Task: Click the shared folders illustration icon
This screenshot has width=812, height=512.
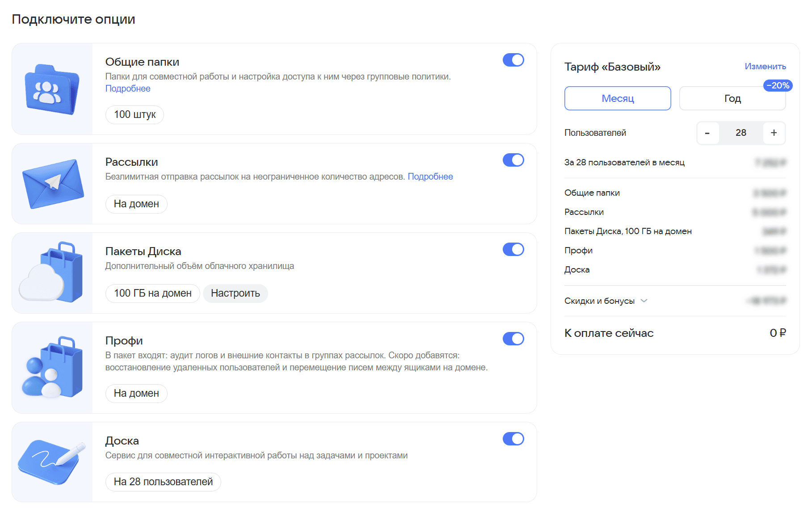Action: click(x=52, y=89)
